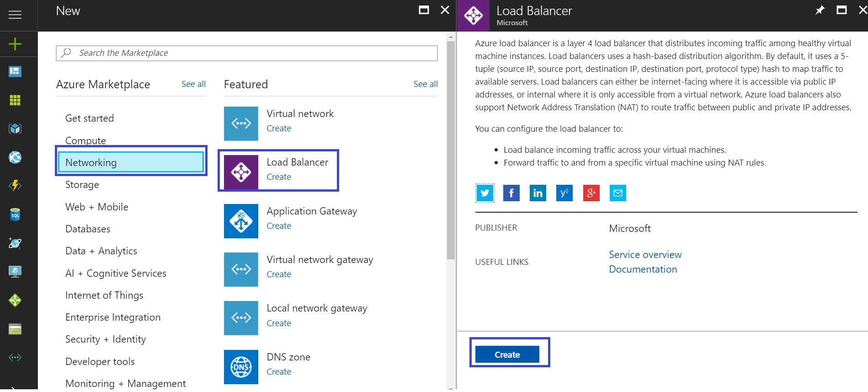Click Create under Virtual network
868x392 pixels.
[279, 129]
